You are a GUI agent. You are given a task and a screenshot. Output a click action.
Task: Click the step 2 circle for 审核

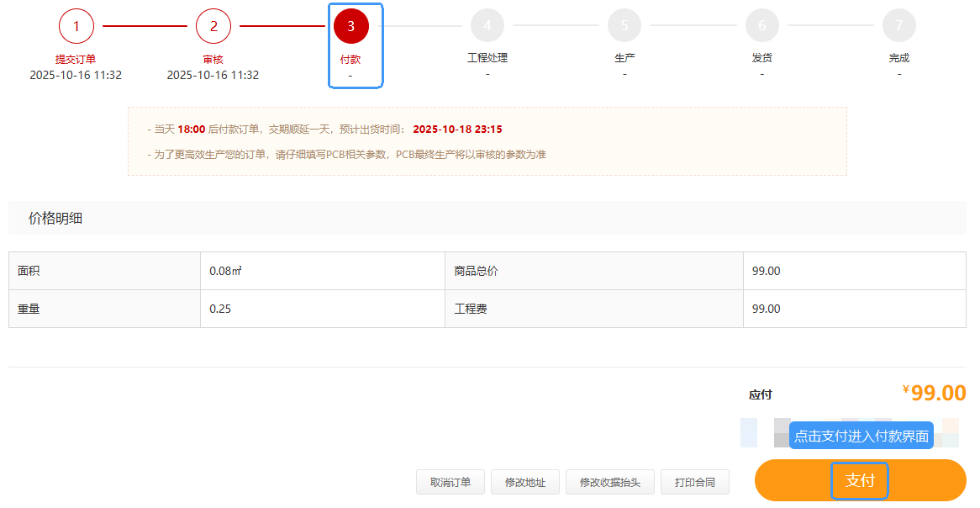(x=213, y=26)
